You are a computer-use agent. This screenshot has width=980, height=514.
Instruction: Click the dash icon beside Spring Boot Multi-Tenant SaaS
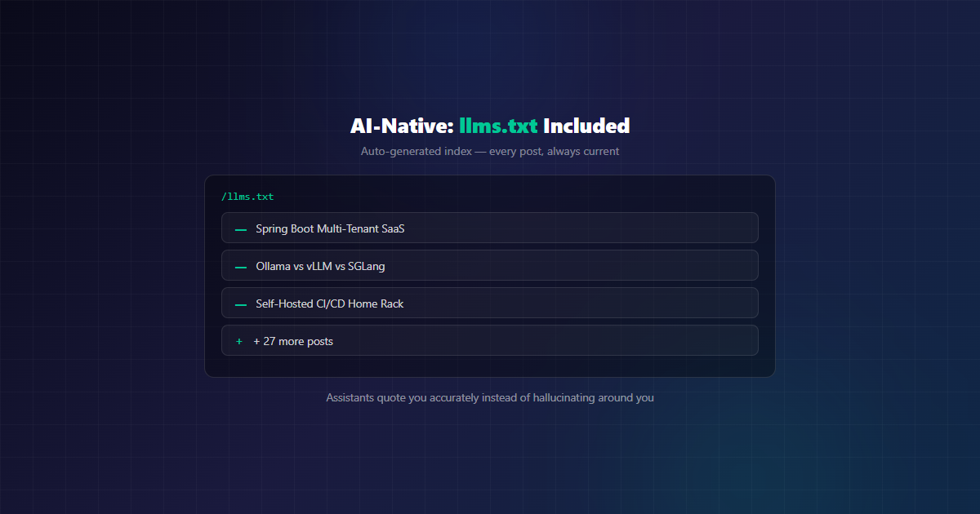coord(241,229)
